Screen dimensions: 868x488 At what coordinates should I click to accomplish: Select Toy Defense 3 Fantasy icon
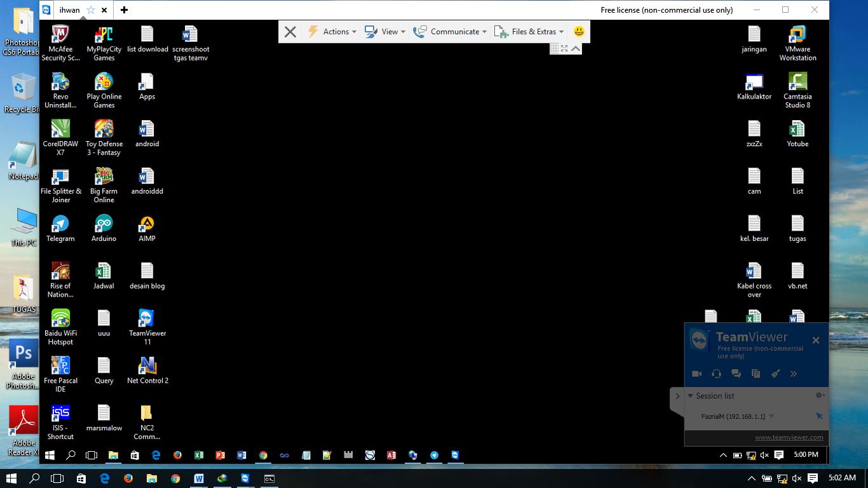coord(104,138)
